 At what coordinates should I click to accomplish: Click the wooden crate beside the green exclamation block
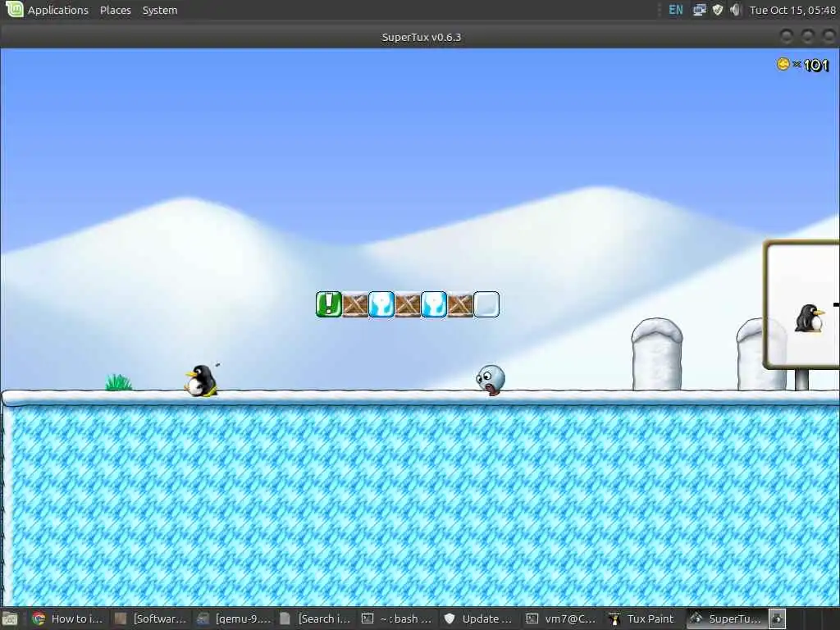click(x=355, y=304)
